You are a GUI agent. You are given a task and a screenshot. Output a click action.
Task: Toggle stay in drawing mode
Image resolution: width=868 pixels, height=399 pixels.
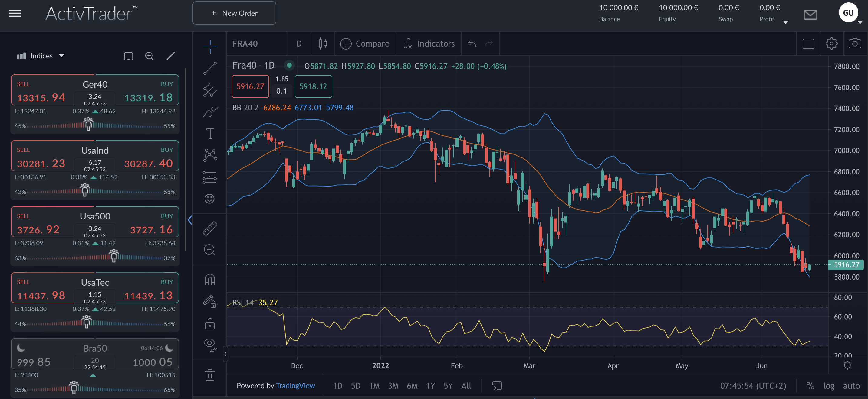click(x=210, y=301)
